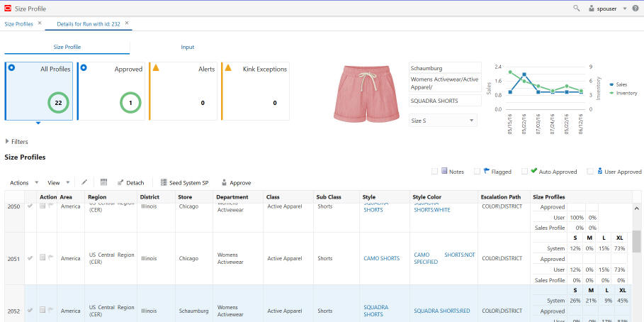Click the spouser user icon
Viewport: 644px width, 322px height.
tap(592, 9)
